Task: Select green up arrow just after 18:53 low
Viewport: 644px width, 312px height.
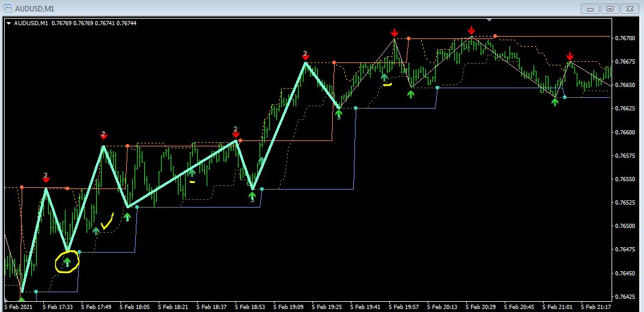Action: (262, 160)
